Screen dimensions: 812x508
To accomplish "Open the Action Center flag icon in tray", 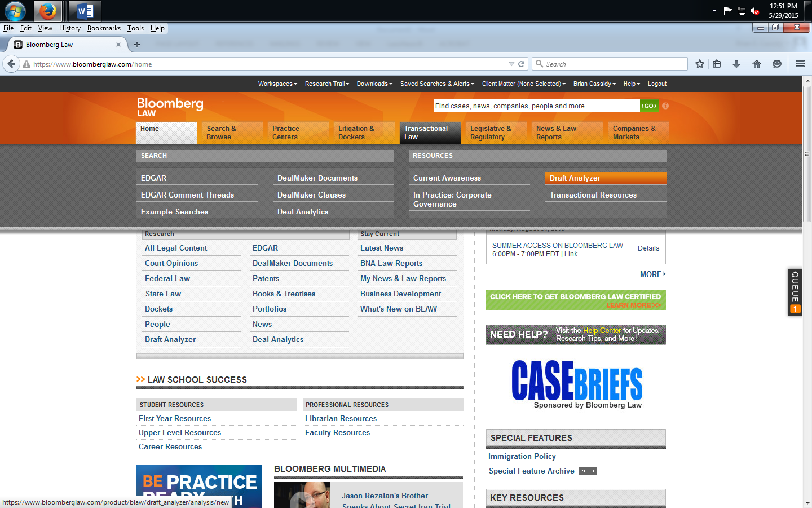I will (x=728, y=11).
